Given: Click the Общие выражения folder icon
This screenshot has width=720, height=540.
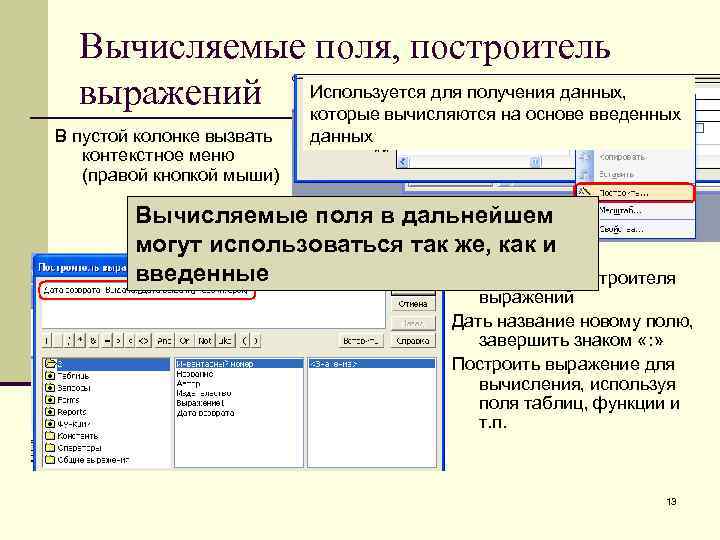Looking at the screenshot, I should tap(50, 459).
